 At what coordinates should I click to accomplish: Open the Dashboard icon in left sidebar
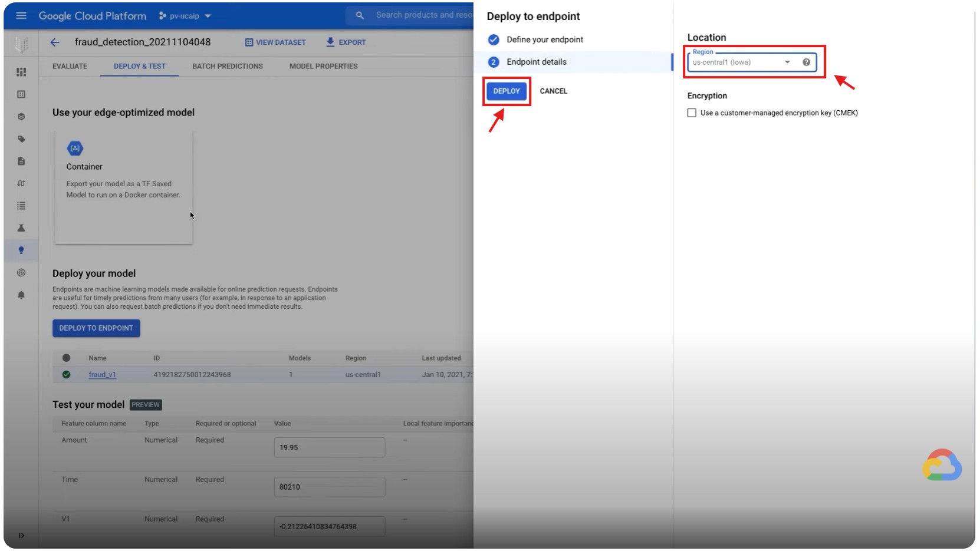(21, 72)
